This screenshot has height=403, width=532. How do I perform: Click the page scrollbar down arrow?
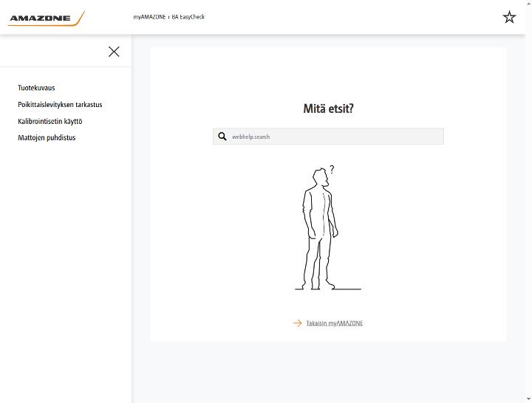(x=529, y=399)
